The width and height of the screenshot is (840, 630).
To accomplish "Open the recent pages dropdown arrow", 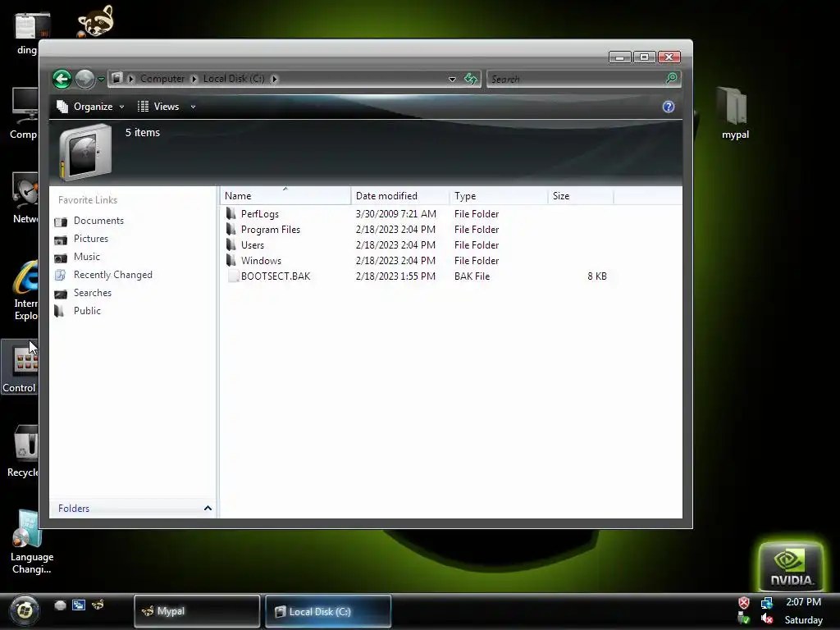I will pyautogui.click(x=101, y=80).
